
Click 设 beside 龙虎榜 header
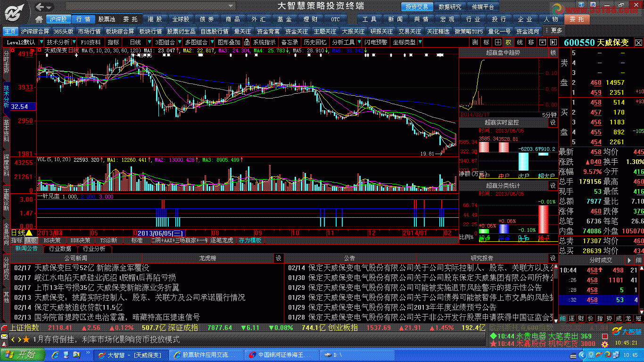pos(279,258)
